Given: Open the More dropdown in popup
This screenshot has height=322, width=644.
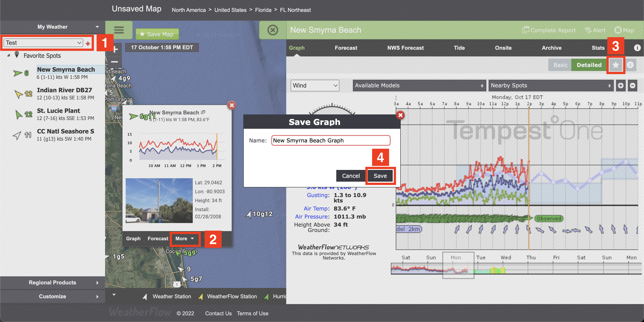Looking at the screenshot, I should pos(184,239).
